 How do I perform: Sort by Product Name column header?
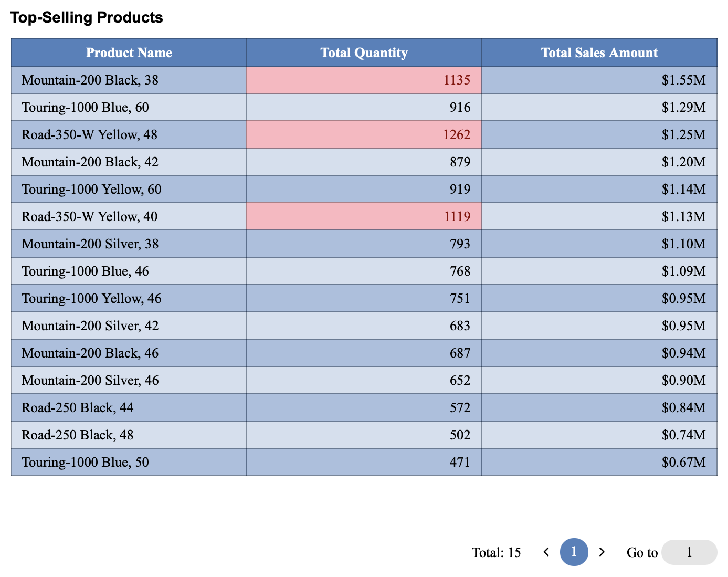coord(129,53)
